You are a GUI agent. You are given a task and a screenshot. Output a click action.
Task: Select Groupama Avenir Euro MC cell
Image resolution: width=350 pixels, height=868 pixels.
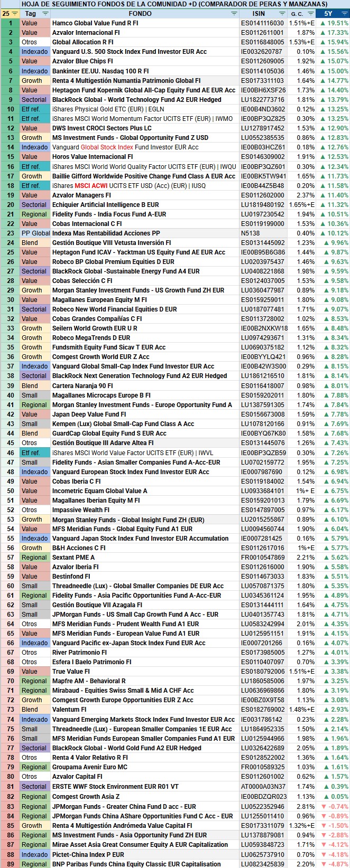(x=145, y=767)
